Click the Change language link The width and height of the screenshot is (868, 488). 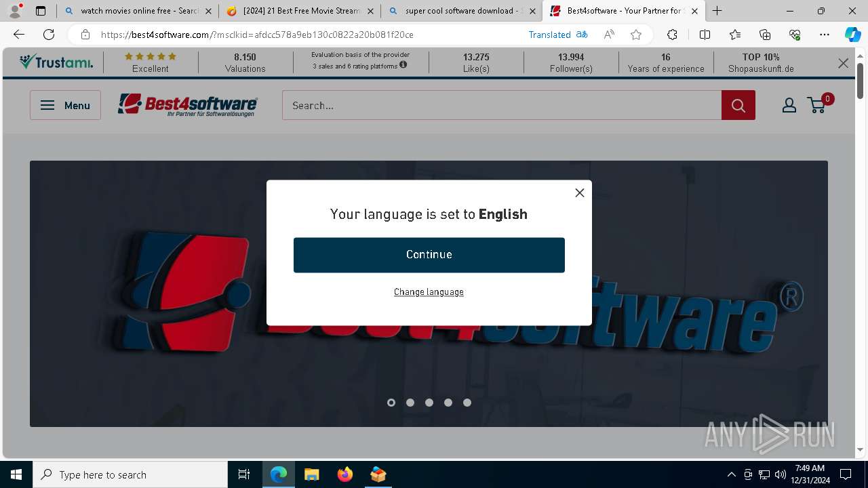[429, 292]
